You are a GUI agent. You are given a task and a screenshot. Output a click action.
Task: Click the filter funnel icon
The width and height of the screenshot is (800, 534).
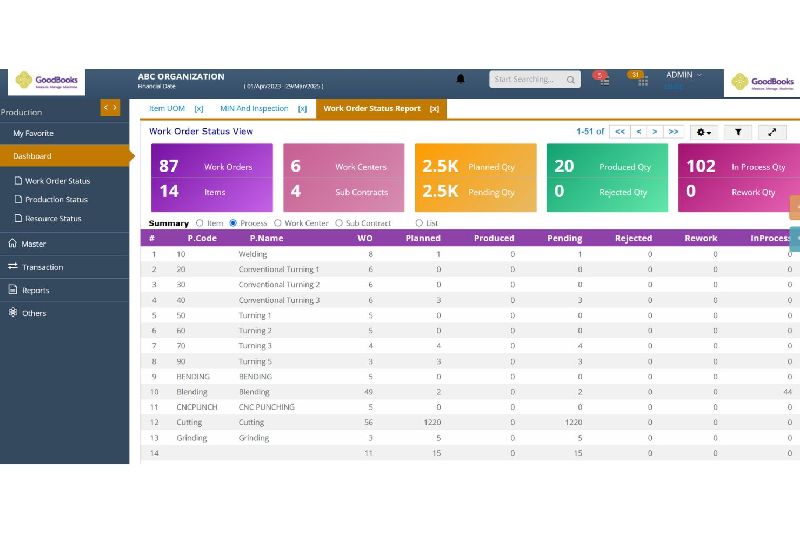737,132
